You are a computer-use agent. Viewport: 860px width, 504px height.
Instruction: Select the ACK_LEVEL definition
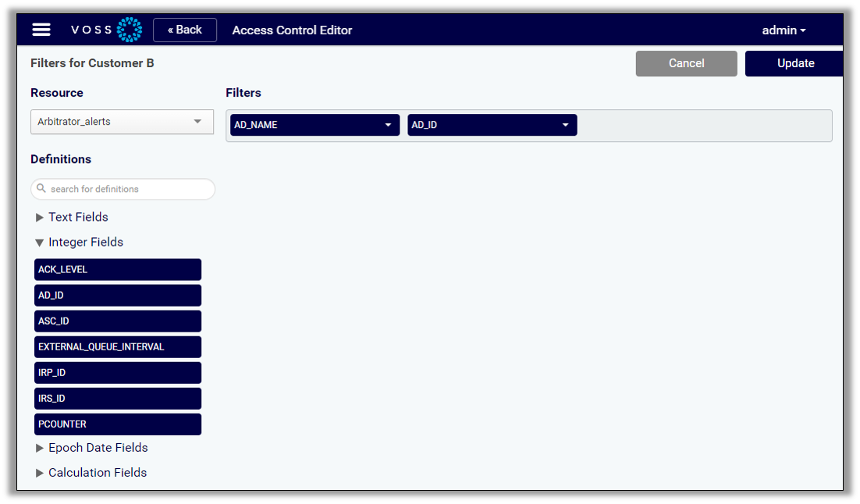118,269
